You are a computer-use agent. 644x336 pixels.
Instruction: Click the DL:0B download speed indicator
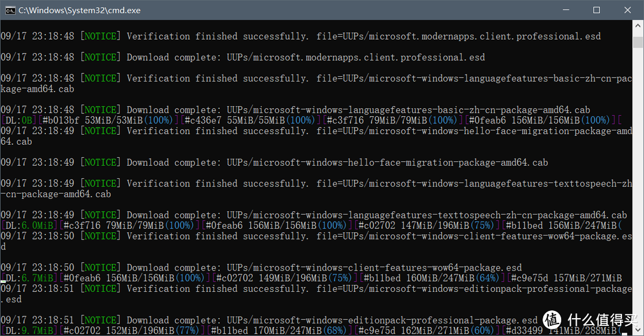(x=18, y=120)
